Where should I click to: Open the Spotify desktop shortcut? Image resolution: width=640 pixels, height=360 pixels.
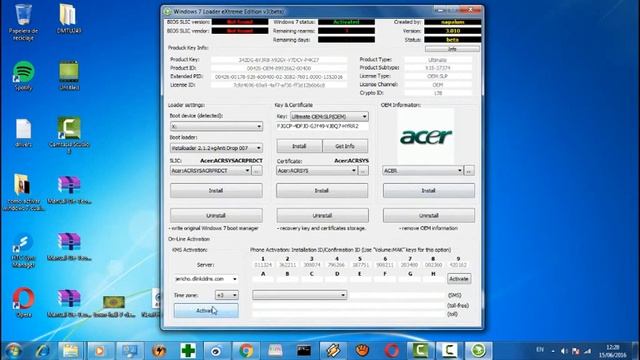[x=23, y=76]
